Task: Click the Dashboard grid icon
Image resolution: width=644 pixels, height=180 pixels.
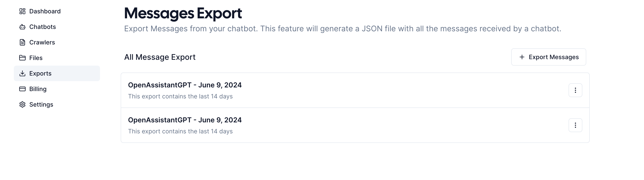Action: [x=22, y=11]
